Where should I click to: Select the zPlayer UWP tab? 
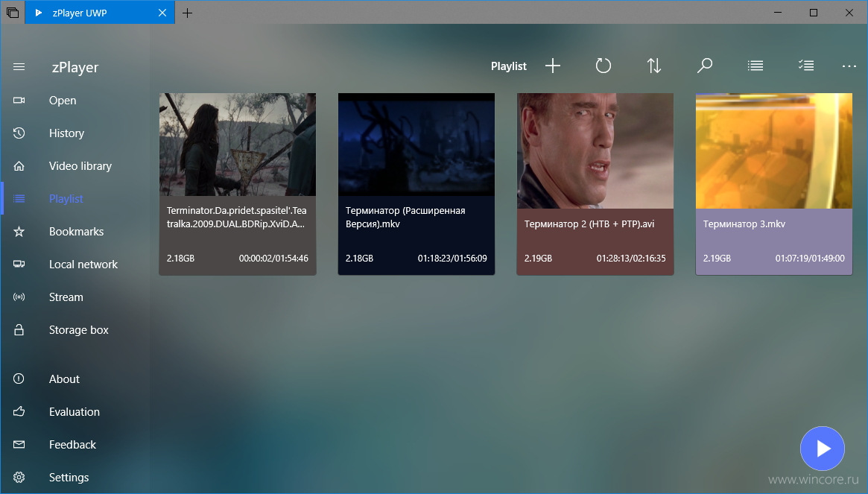click(100, 13)
